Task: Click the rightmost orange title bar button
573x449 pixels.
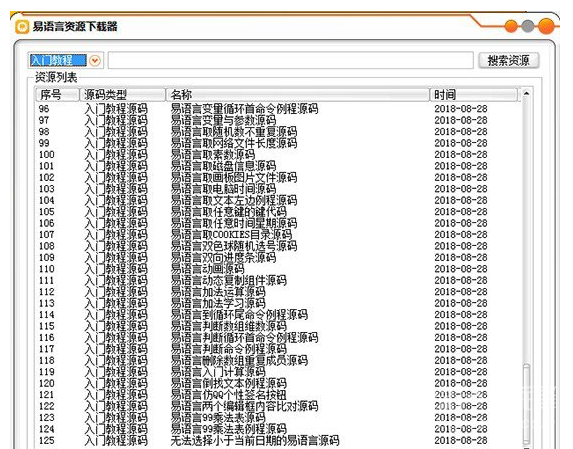Action: point(546,26)
